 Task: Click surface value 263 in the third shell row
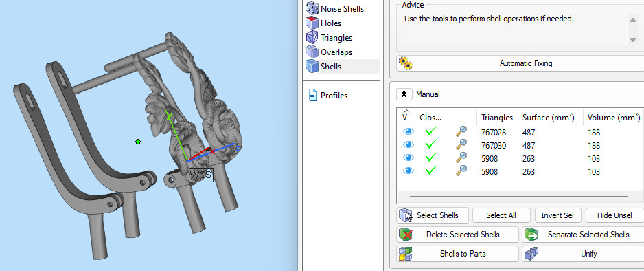(x=529, y=159)
